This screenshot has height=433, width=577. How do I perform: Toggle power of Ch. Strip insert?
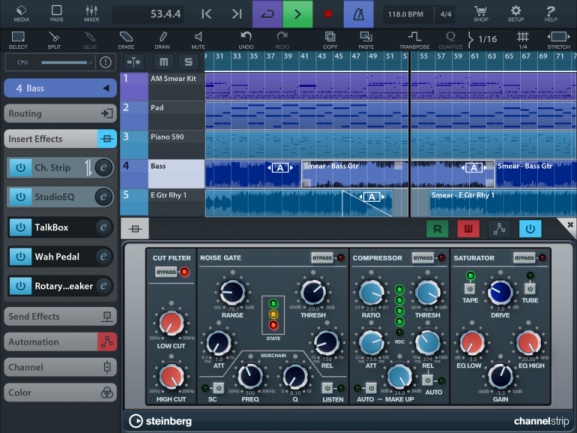tap(20, 167)
